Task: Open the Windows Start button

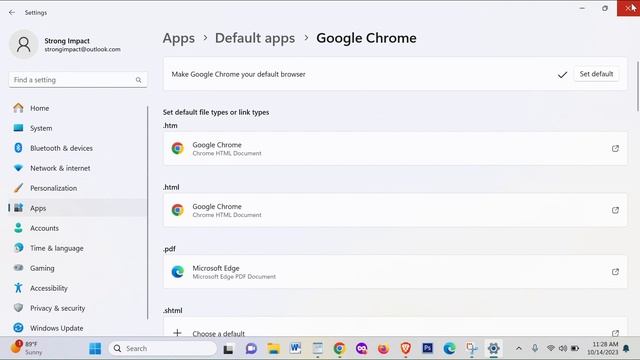Action: 95,349
